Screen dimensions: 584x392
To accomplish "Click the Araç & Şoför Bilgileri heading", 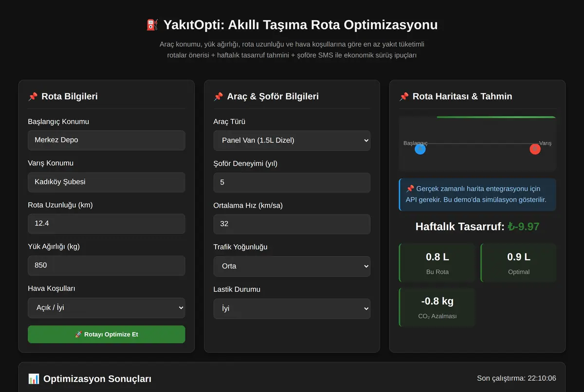I will tap(273, 97).
